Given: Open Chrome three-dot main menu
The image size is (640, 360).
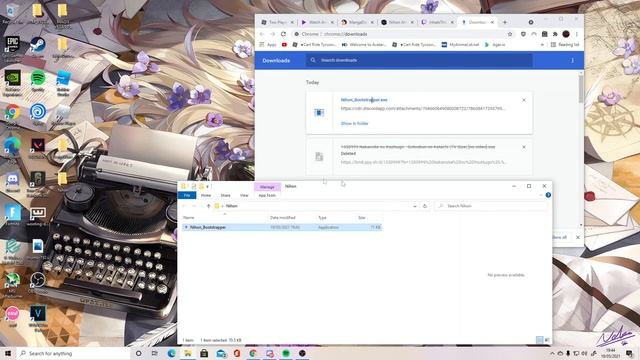Looking at the screenshot, I should 577,34.
